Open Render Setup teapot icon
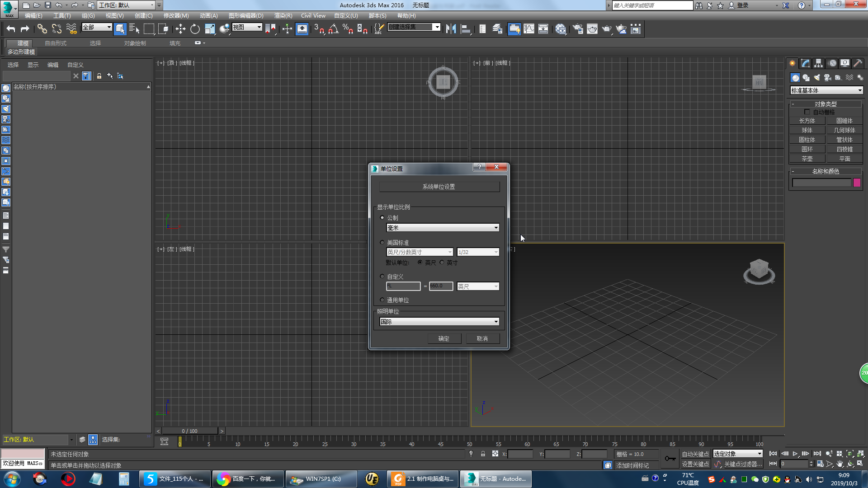Screen dimensions: 868x488 pos(578,29)
